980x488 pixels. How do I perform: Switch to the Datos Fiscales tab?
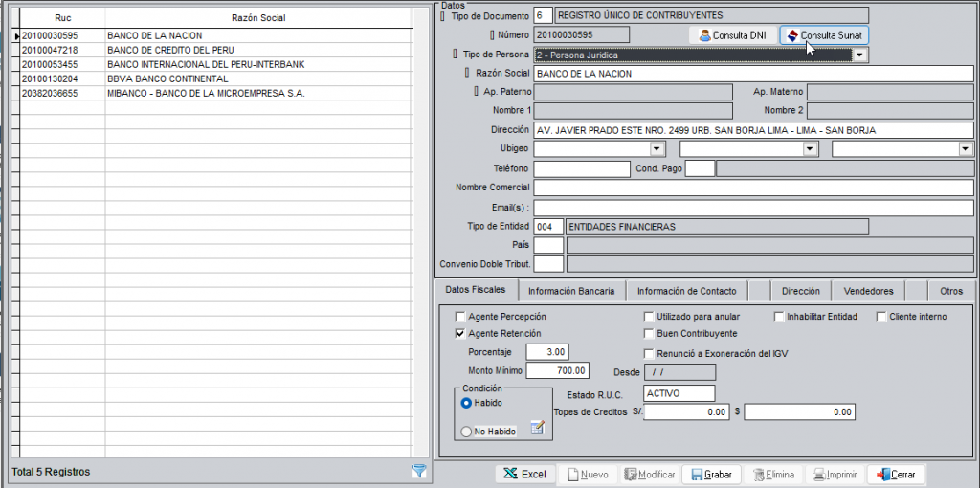477,290
